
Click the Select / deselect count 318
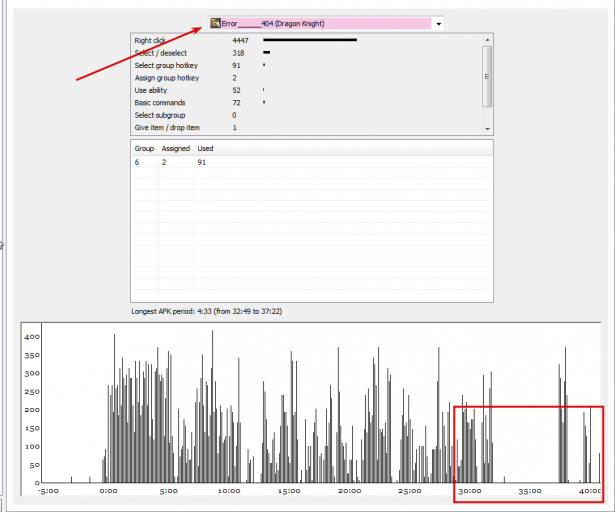238,53
